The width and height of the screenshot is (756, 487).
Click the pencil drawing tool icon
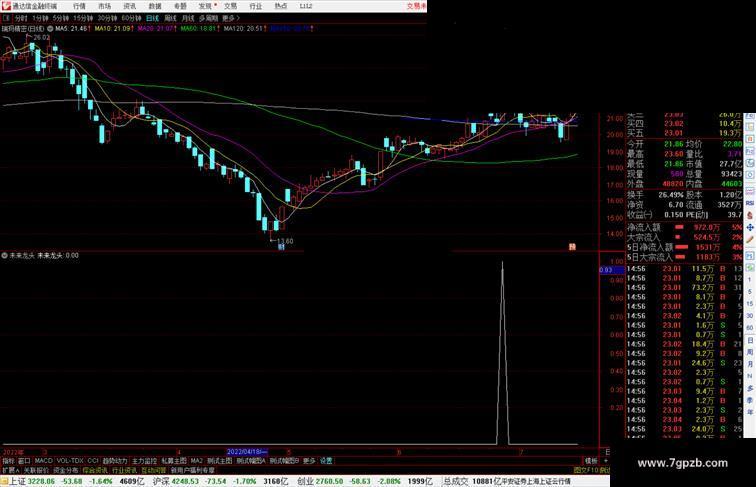pyautogui.click(x=750, y=240)
